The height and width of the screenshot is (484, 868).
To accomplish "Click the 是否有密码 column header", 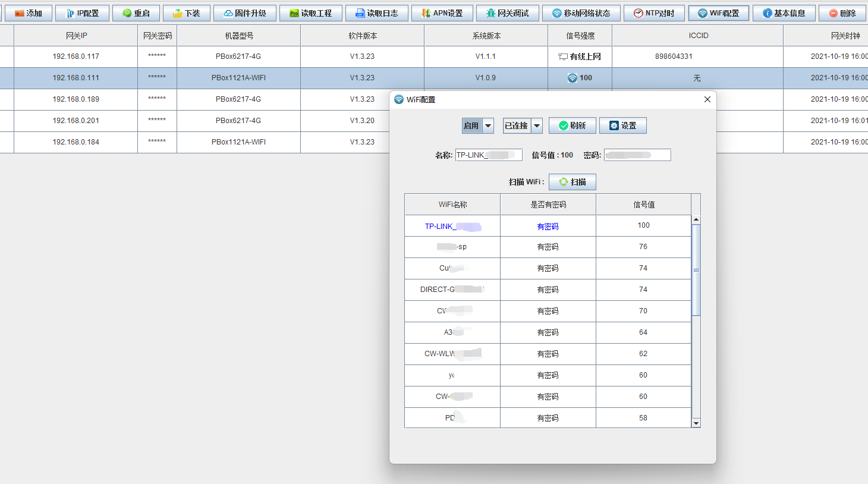I will (548, 205).
